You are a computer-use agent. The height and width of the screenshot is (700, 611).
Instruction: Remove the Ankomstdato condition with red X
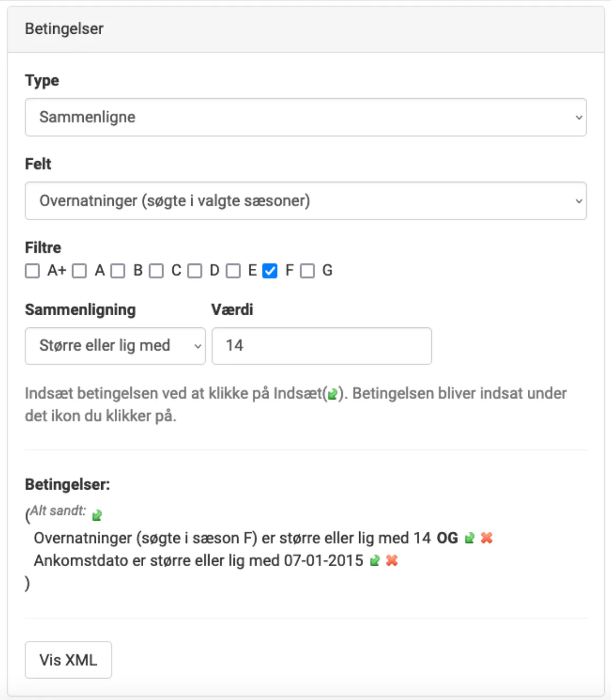[x=392, y=561]
